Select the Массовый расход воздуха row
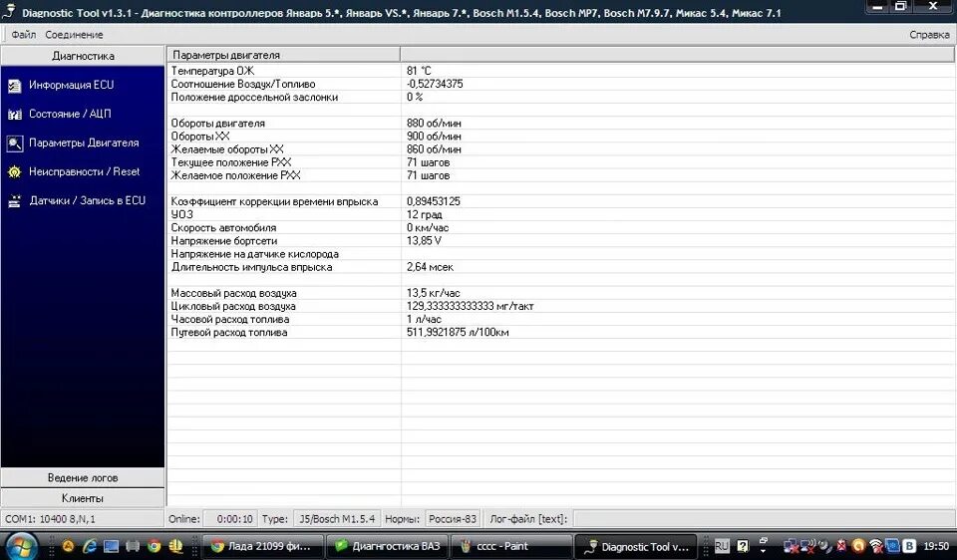Image resolution: width=957 pixels, height=560 pixels. (560, 293)
